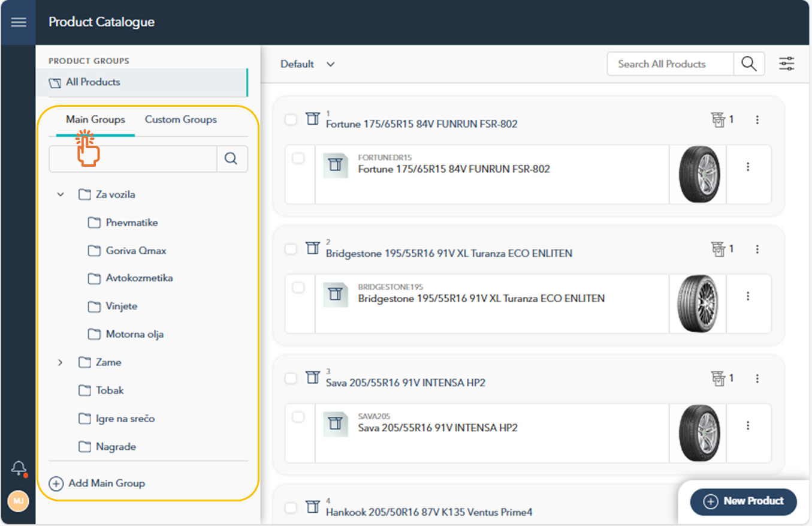
Task: Open the Default view dropdown
Action: tap(307, 64)
